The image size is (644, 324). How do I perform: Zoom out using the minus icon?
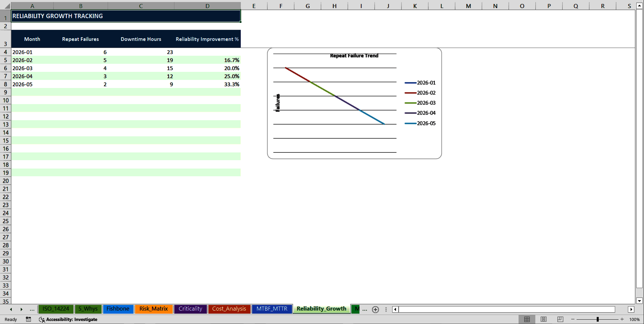click(573, 319)
